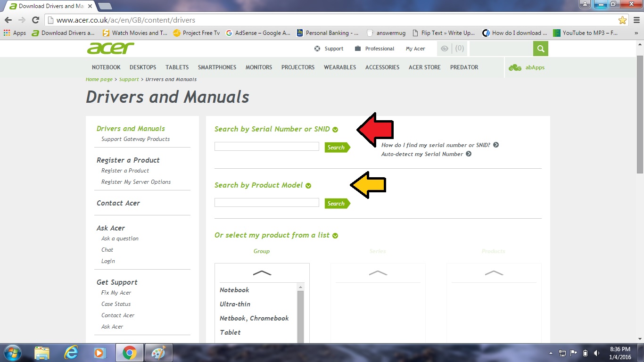The width and height of the screenshot is (644, 362).
Task: Click the Professional briefcase icon
Action: coord(358,49)
